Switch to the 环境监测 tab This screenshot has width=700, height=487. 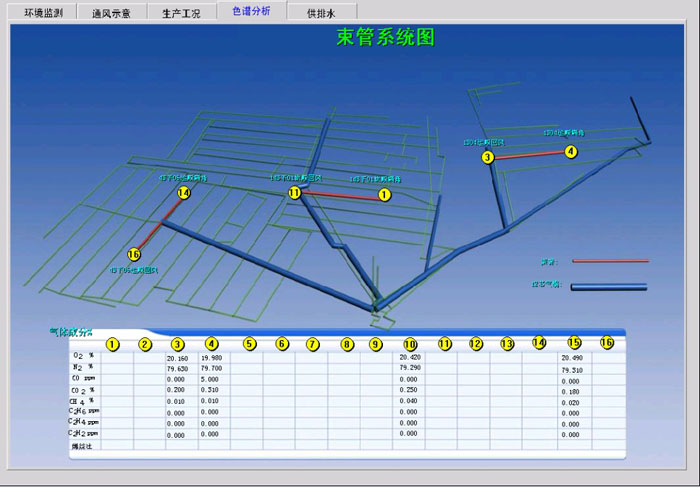(x=43, y=14)
